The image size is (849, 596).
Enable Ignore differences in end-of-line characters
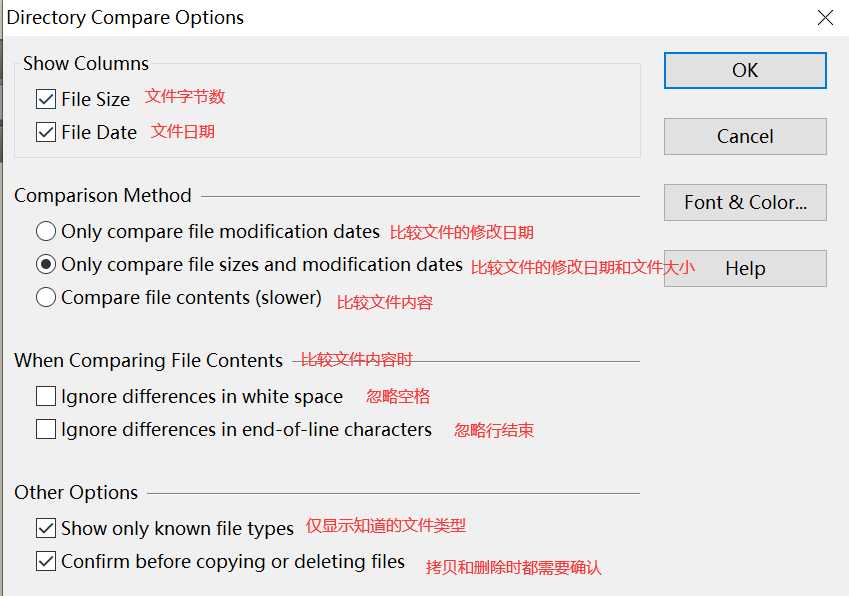click(46, 430)
